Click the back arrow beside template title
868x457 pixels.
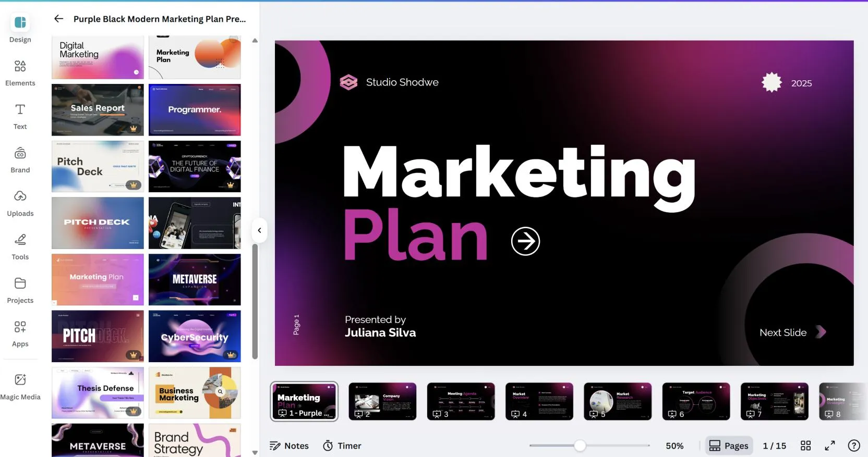point(58,19)
